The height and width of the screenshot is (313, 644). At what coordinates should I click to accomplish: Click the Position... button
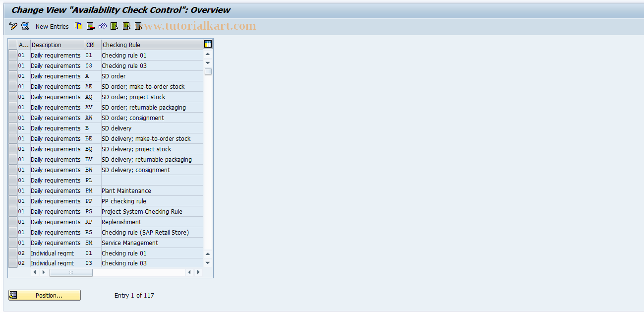[45, 295]
